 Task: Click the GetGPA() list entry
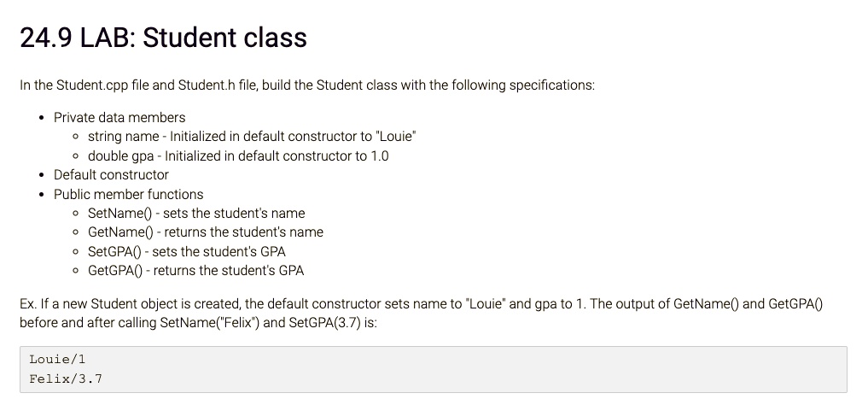pos(196,270)
